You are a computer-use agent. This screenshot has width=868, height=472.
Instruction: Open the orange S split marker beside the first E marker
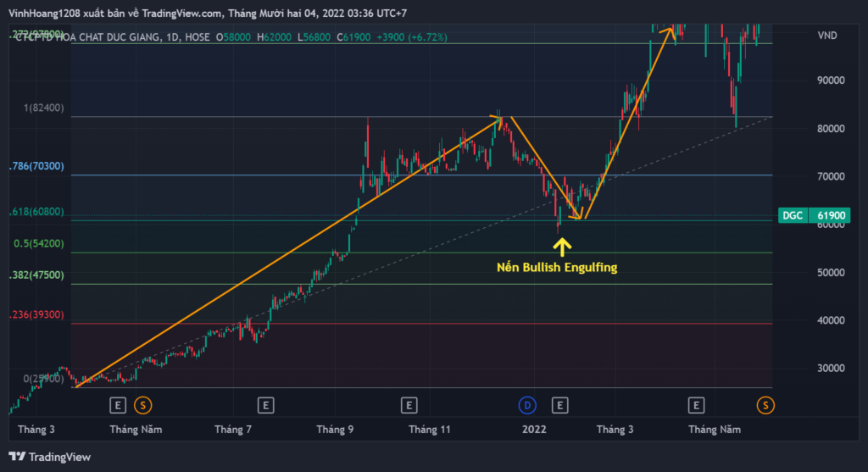click(x=142, y=406)
